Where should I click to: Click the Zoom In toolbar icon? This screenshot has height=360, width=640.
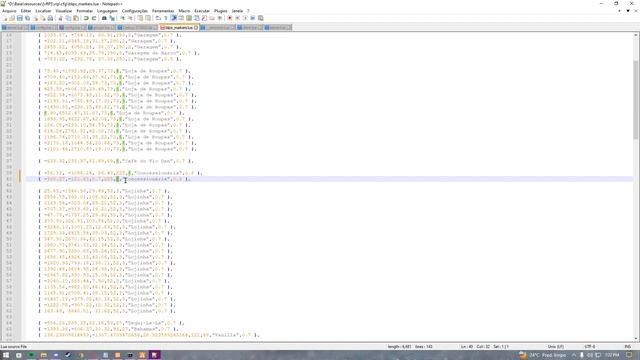coord(122,18)
